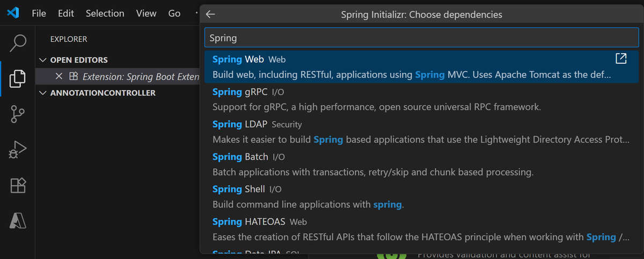
Task: Open the Azure view icon
Action: tap(18, 221)
